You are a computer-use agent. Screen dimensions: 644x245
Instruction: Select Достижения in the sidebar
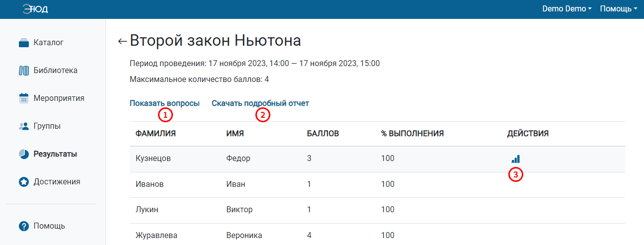click(x=57, y=182)
